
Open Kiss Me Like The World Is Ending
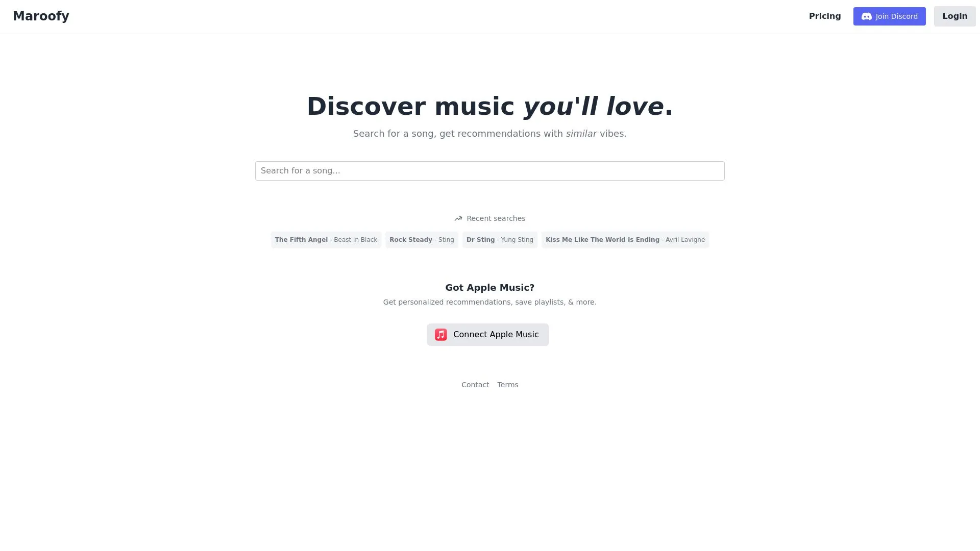pyautogui.click(x=625, y=240)
